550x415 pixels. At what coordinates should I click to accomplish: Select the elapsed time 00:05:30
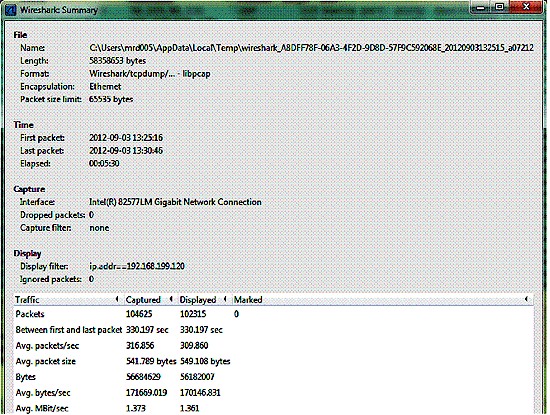104,163
